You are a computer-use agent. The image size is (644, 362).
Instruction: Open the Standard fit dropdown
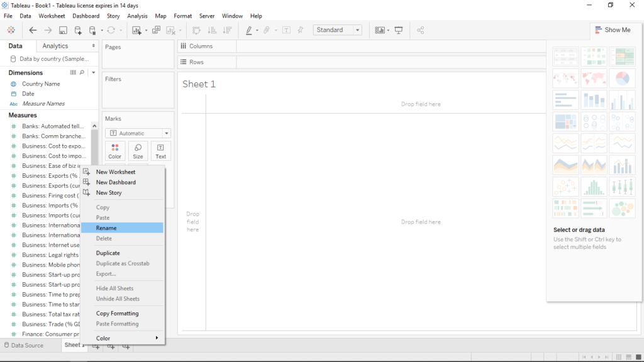[338, 30]
